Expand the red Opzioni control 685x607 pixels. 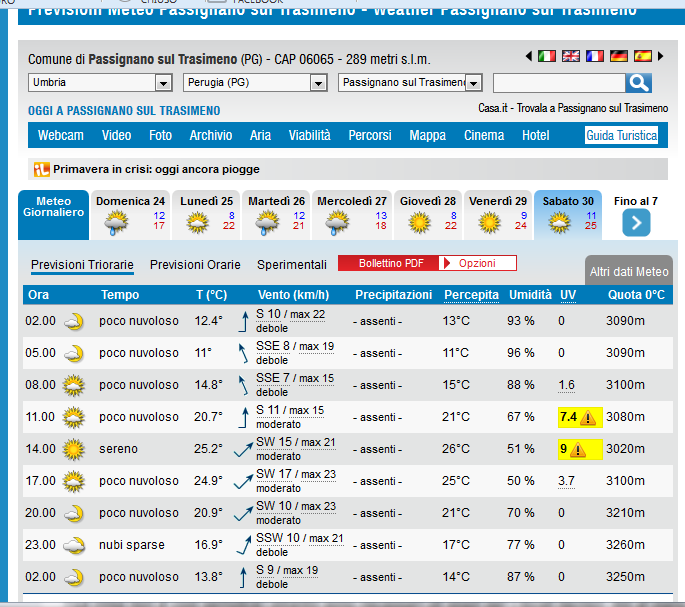[x=477, y=263]
